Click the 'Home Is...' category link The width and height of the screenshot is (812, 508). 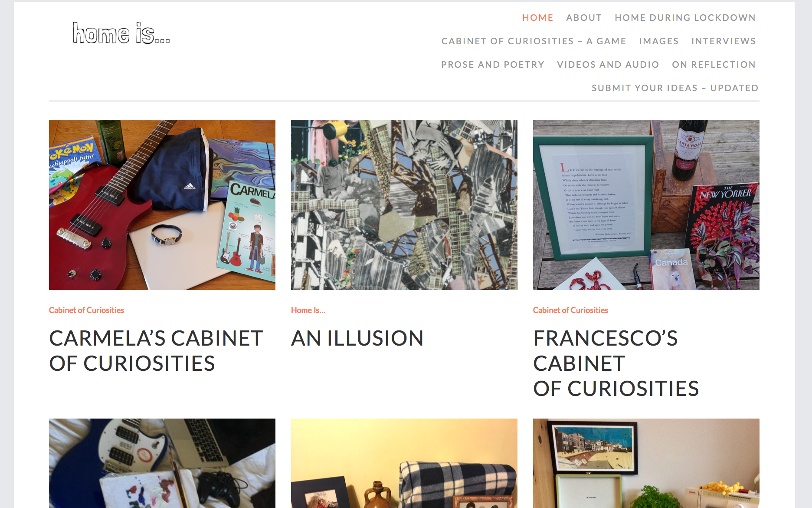point(308,310)
